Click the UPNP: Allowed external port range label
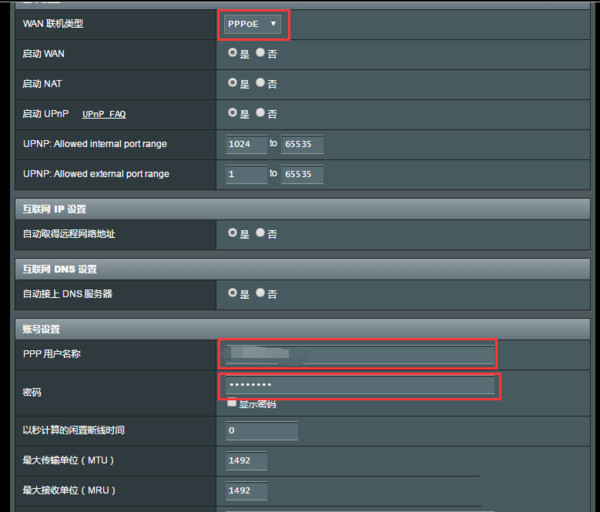 [x=96, y=174]
